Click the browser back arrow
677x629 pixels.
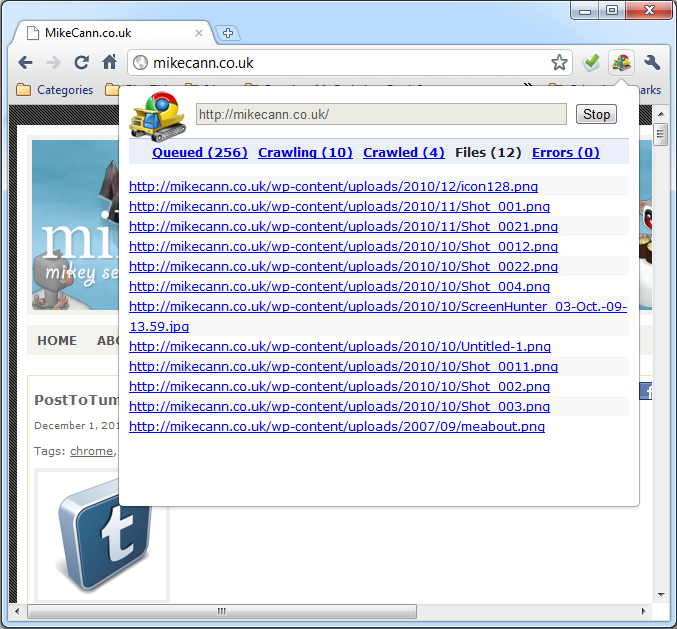[x=25, y=63]
